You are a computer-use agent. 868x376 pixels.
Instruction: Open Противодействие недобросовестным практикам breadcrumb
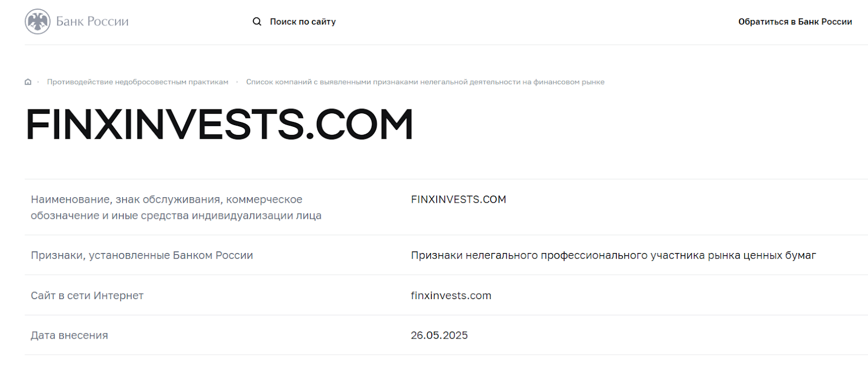pos(138,82)
